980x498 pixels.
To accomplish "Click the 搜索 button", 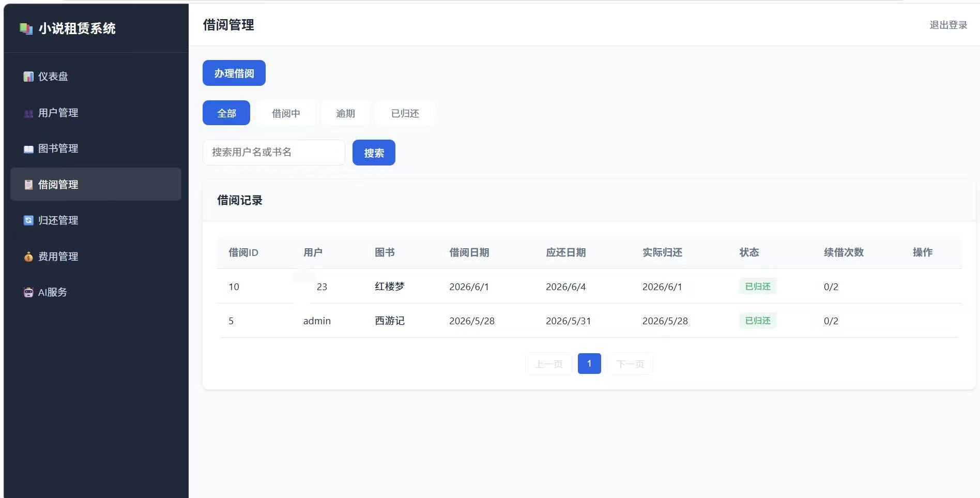I will tap(374, 153).
